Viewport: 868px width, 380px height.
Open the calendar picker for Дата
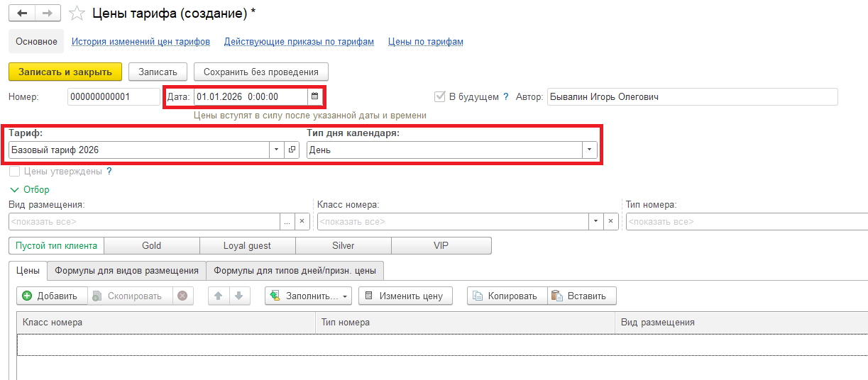(316, 96)
